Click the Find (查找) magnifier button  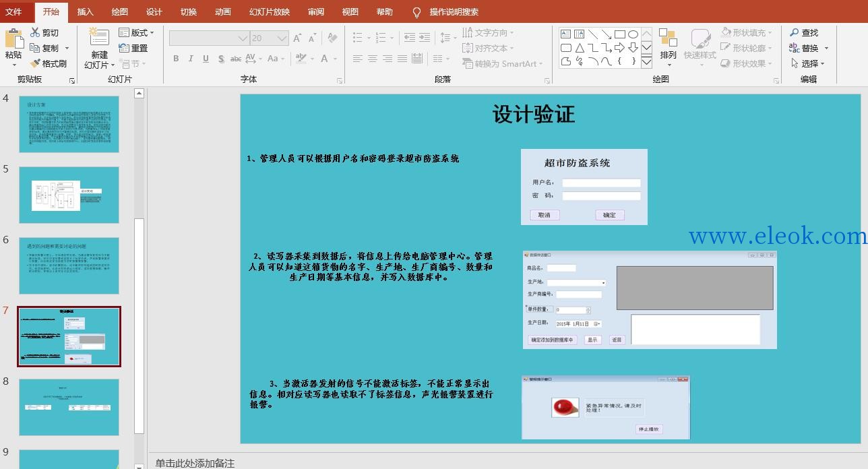coord(803,32)
